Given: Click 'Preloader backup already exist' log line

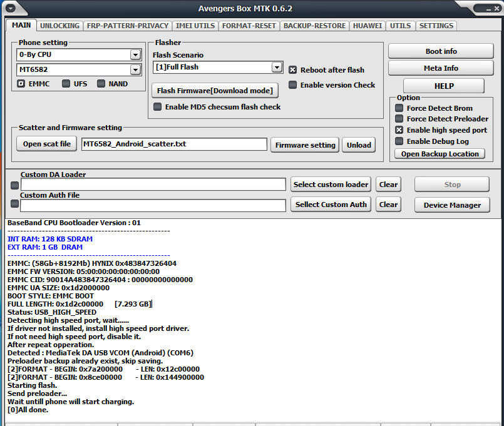Looking at the screenshot, I should click(85, 361).
